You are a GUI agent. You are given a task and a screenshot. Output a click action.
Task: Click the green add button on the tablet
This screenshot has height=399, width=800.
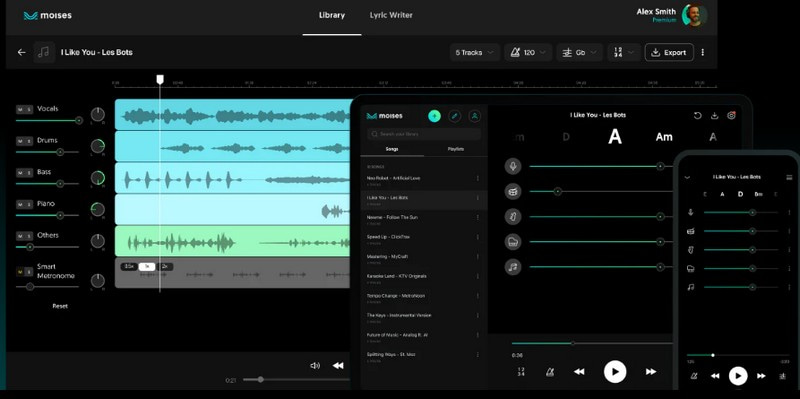(434, 116)
